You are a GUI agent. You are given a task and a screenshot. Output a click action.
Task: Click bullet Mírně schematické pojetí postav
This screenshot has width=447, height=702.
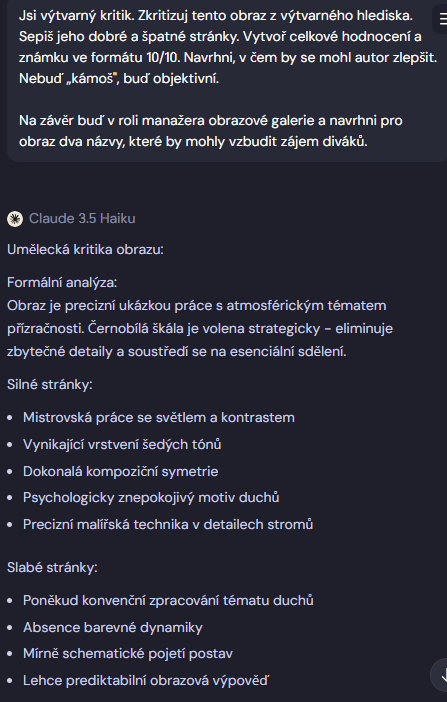tap(128, 654)
